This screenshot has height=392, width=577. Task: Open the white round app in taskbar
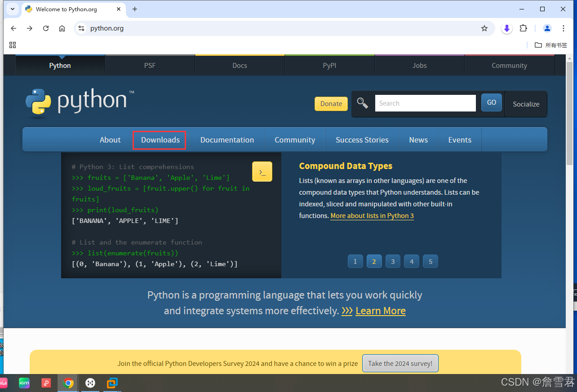pos(90,383)
